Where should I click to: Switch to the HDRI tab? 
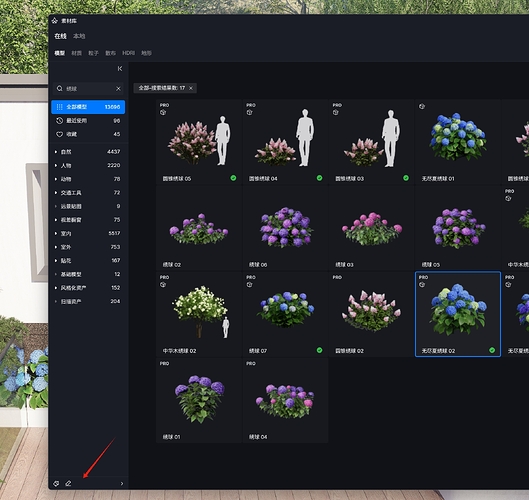point(128,53)
